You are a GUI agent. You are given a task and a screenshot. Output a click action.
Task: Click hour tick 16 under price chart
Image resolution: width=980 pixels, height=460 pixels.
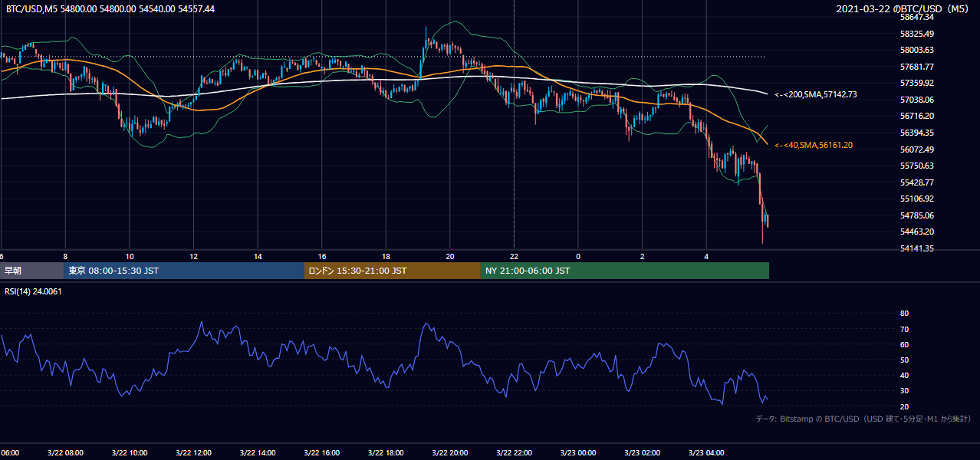322,256
